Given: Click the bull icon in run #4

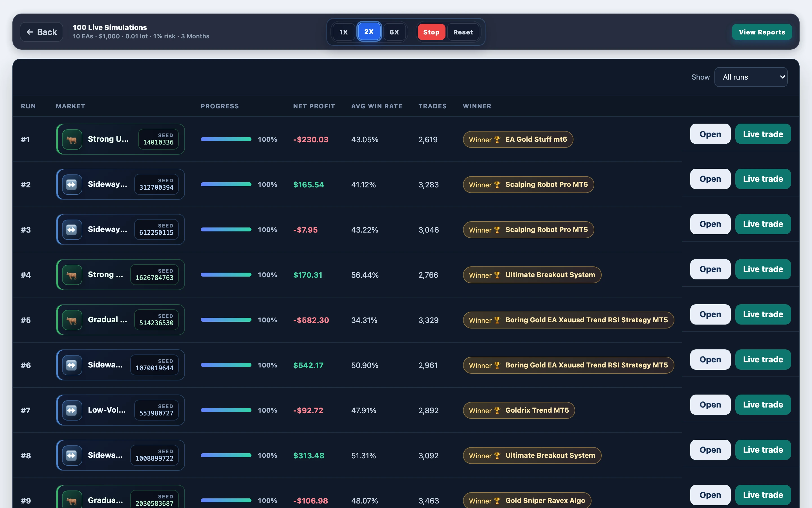Looking at the screenshot, I should pyautogui.click(x=72, y=275).
